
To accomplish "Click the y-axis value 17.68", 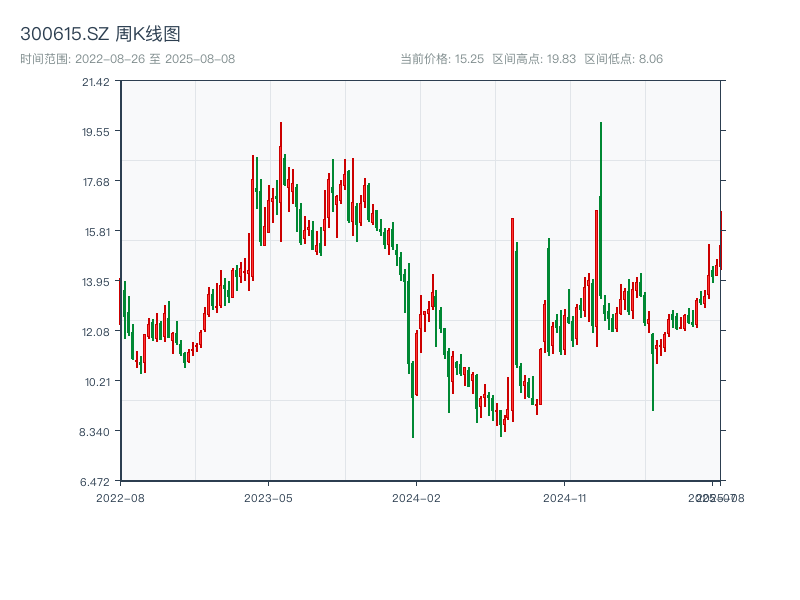I will point(96,182).
